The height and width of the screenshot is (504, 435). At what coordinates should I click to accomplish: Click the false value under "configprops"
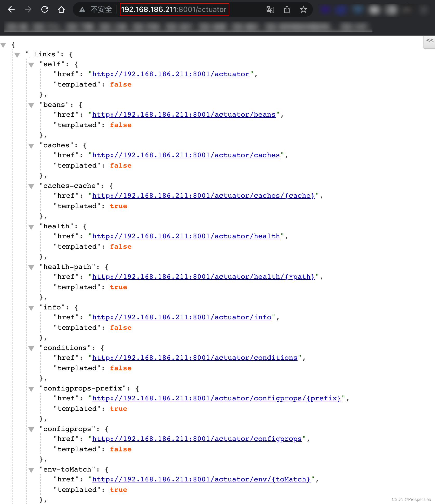[x=121, y=449]
